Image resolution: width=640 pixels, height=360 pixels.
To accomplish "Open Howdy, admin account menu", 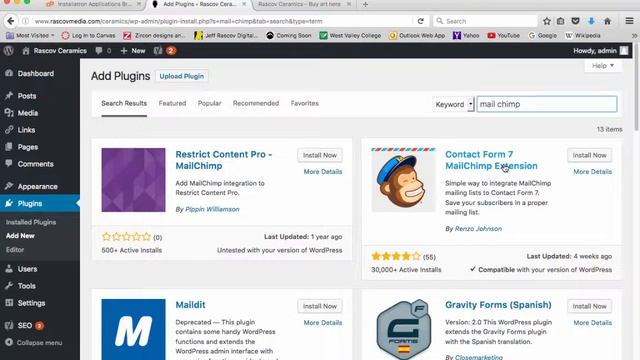I will coord(600,51).
